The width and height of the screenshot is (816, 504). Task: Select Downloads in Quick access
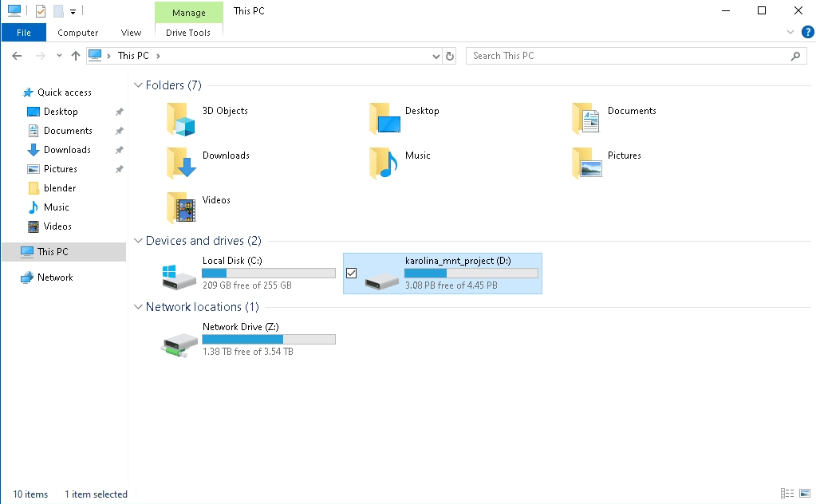[x=67, y=150]
